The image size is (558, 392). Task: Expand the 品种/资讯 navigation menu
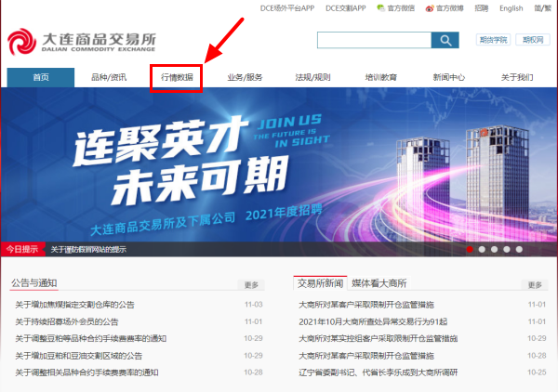(109, 77)
